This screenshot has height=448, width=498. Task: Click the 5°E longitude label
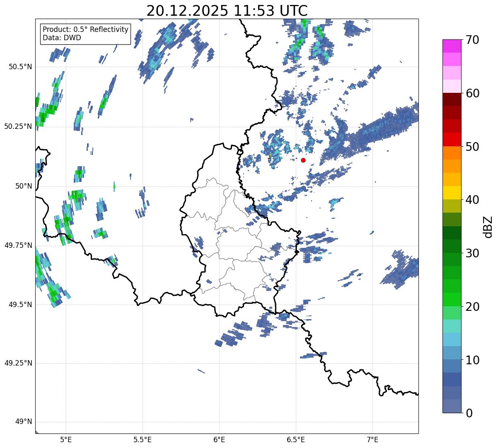point(66,440)
